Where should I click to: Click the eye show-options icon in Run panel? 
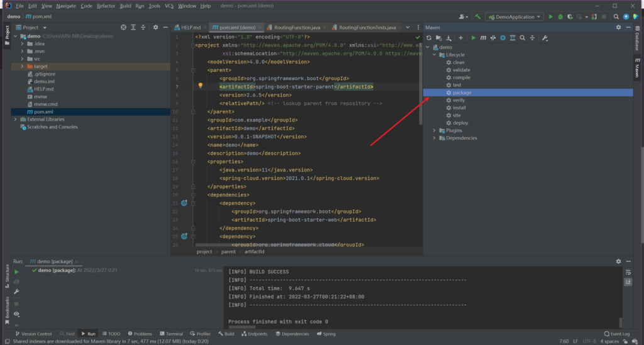click(16, 314)
